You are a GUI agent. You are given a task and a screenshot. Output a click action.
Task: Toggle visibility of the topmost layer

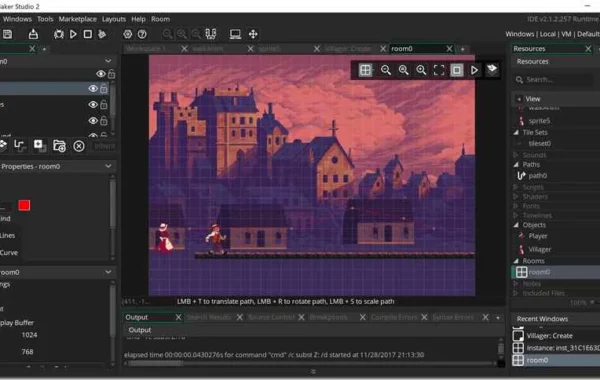pyautogui.click(x=101, y=73)
